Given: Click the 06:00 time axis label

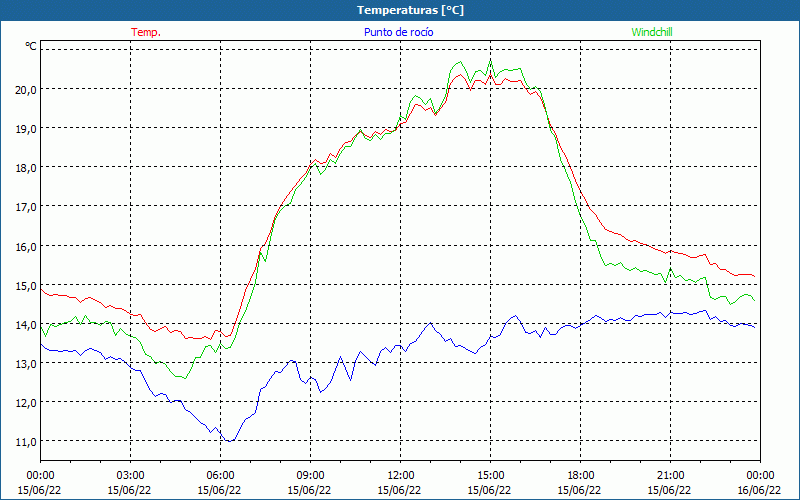Looking at the screenshot, I should click(x=220, y=476).
